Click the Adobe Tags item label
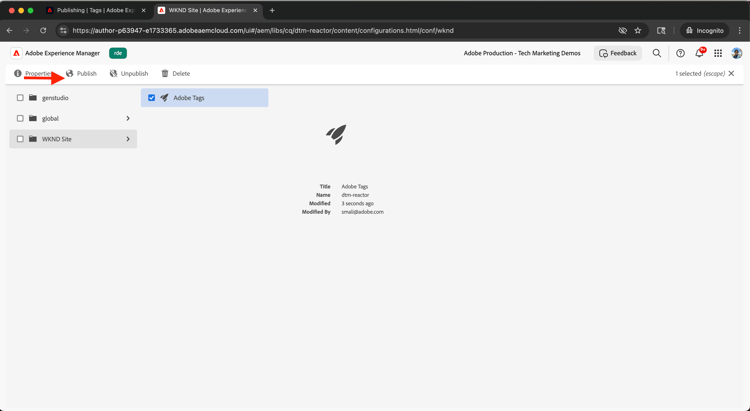Screen dimensions: 750x411 point(188,98)
